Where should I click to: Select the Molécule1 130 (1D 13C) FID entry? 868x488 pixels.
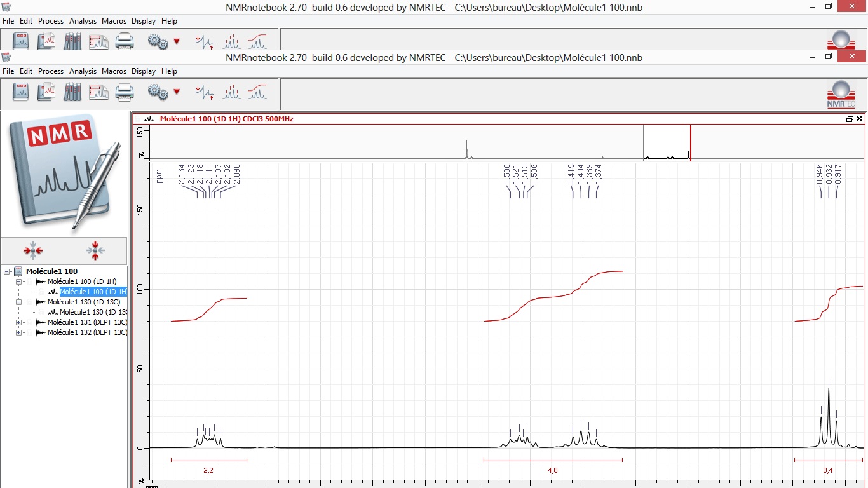pyautogui.click(x=84, y=302)
